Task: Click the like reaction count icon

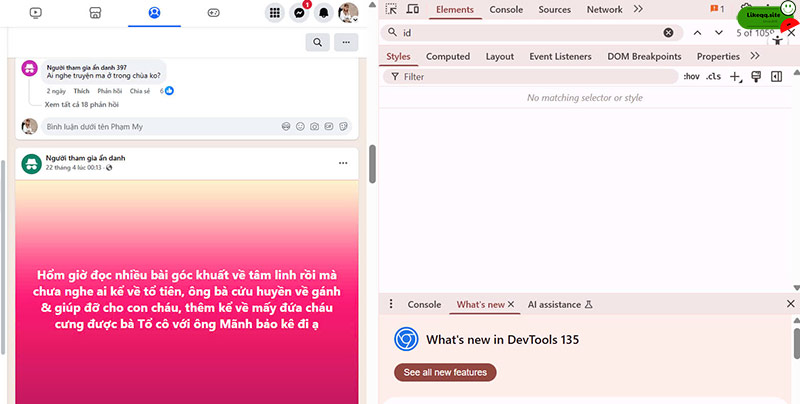Action: (169, 91)
